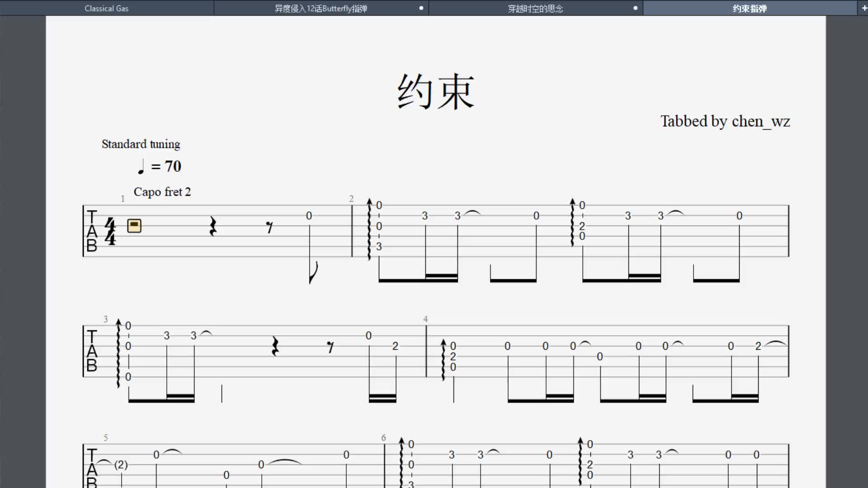The height and width of the screenshot is (488, 868).
Task: Click the 'Standard tuning' label
Action: [x=141, y=144]
